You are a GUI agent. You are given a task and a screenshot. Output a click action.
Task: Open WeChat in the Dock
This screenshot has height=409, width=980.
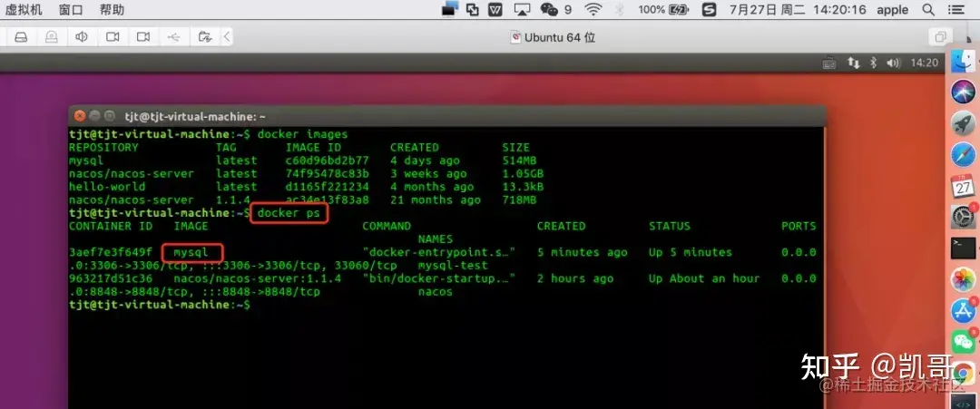pyautogui.click(x=963, y=342)
